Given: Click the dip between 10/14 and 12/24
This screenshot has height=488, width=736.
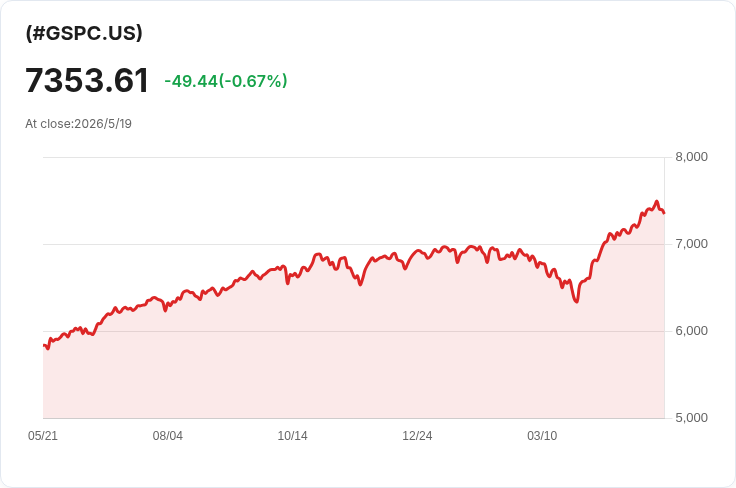Looking at the screenshot, I should [x=360, y=284].
